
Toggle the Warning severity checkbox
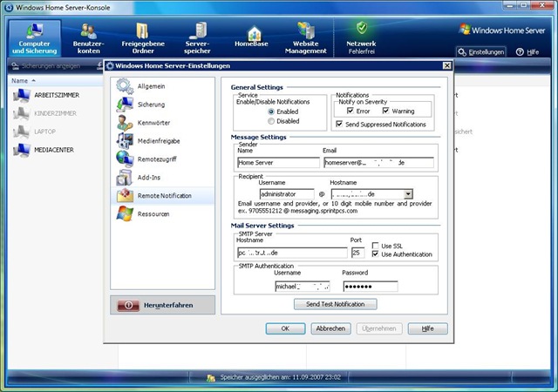(385, 111)
